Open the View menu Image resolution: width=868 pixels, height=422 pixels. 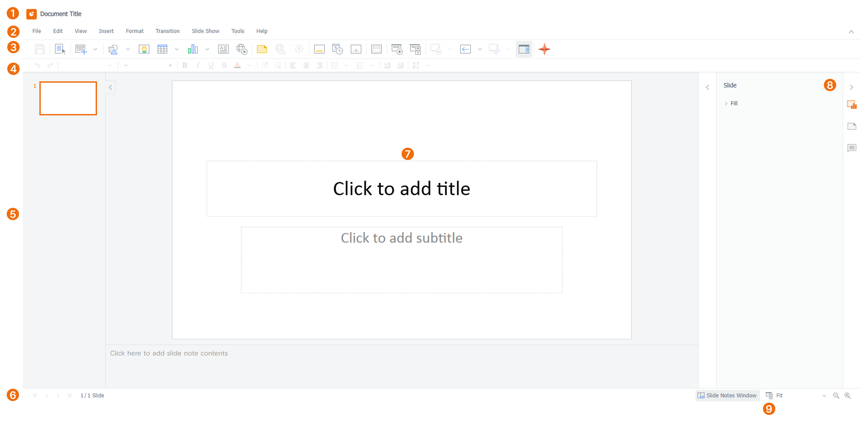(81, 31)
